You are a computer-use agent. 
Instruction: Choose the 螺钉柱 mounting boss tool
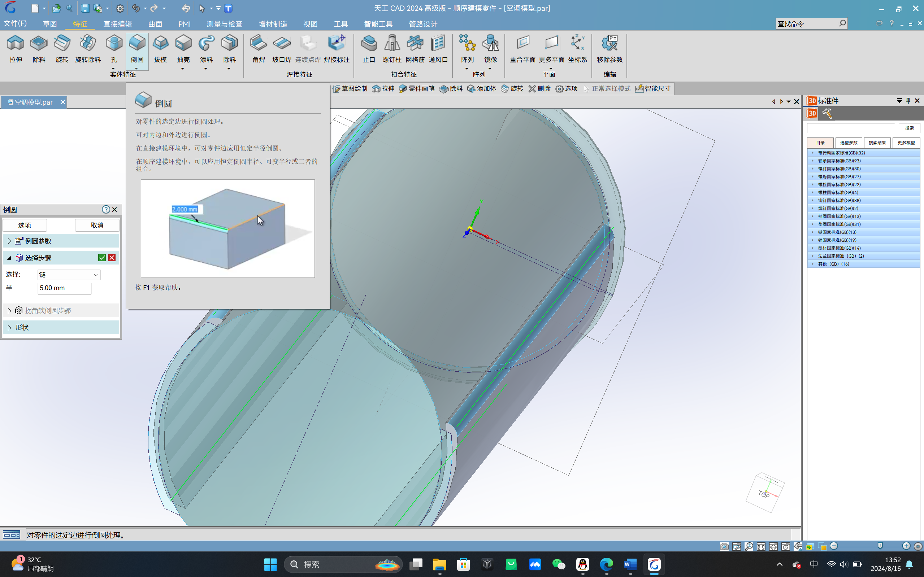tap(392, 48)
